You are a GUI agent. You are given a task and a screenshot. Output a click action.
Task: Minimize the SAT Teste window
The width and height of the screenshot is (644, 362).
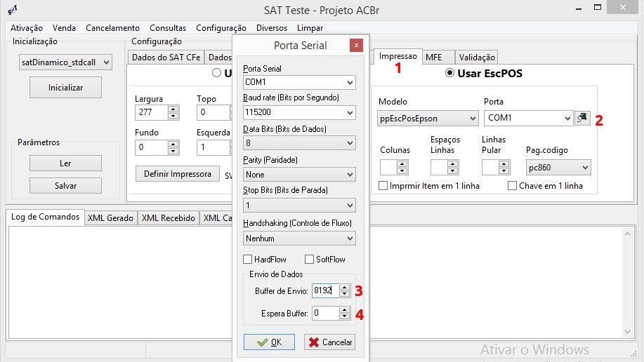click(579, 8)
